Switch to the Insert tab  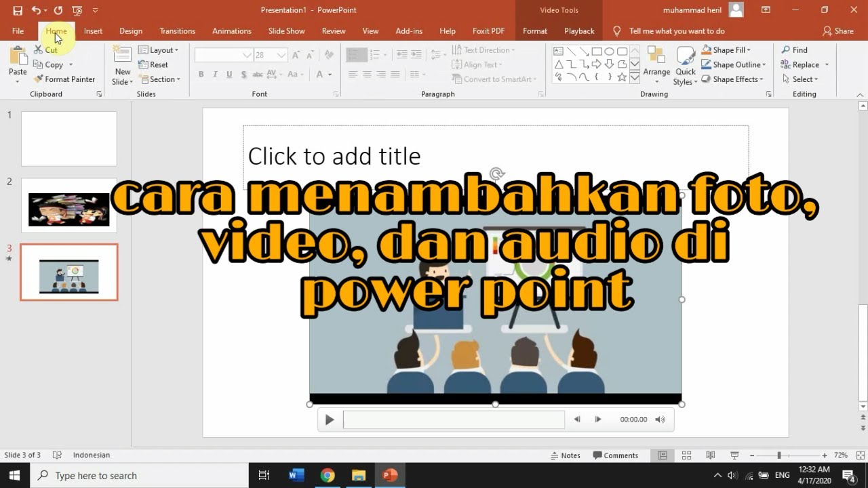93,31
